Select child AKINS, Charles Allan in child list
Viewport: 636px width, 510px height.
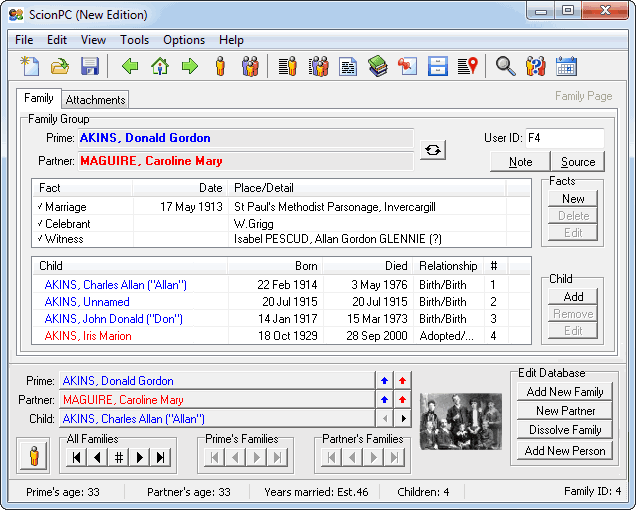(x=281, y=285)
